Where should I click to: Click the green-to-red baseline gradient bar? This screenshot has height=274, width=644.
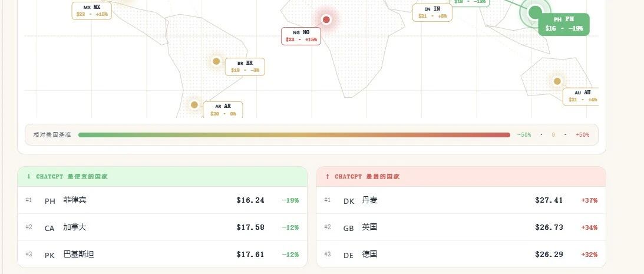[294, 135]
